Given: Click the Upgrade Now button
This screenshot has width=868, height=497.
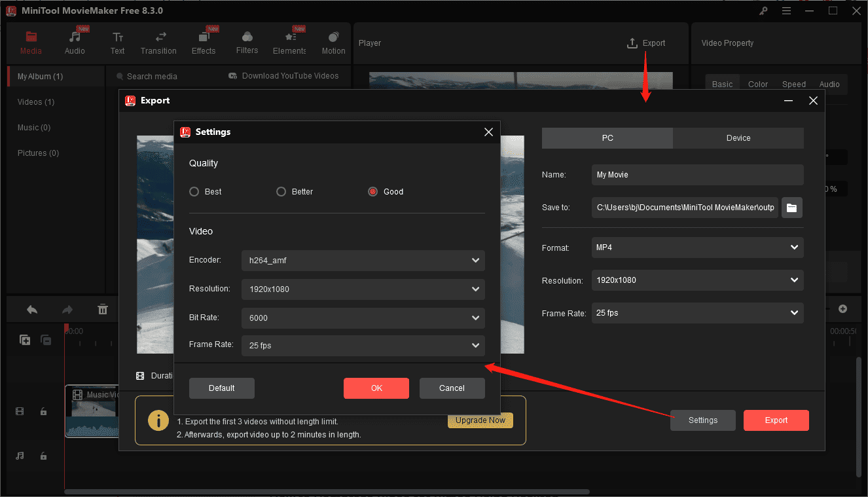Looking at the screenshot, I should point(480,420).
